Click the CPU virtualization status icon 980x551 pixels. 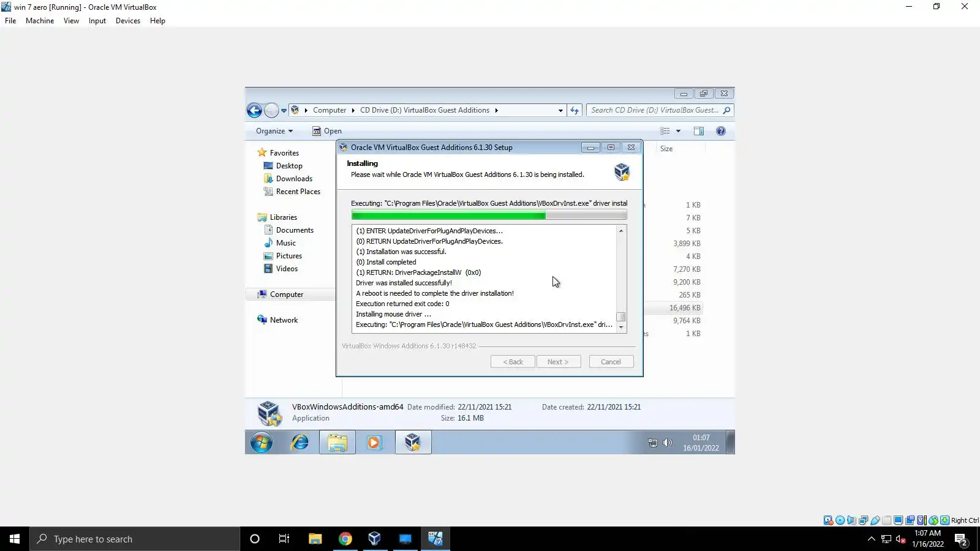[922, 520]
